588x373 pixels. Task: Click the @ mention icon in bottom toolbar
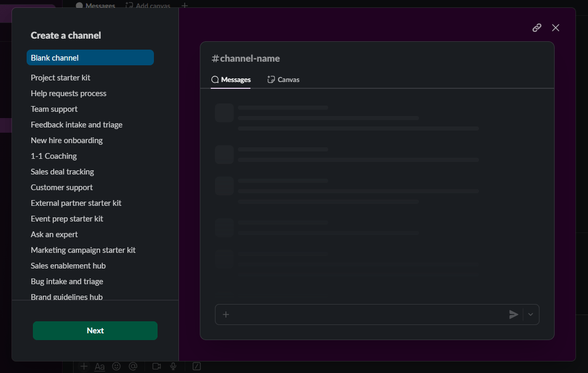pos(133,367)
